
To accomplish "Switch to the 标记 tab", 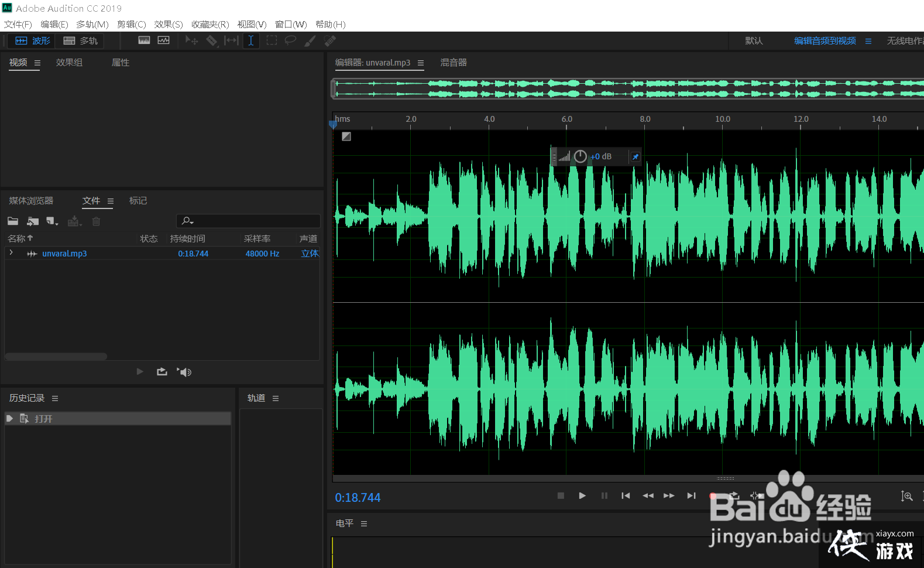I will [x=138, y=201].
